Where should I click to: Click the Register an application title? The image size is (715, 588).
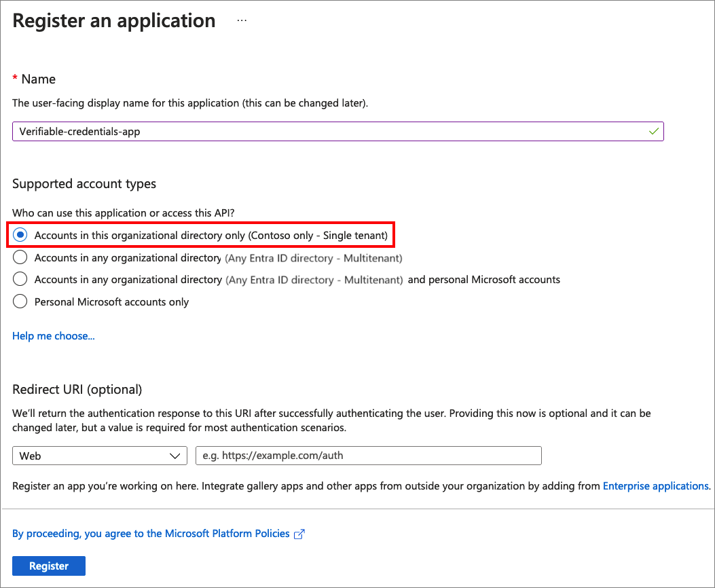coord(114,21)
